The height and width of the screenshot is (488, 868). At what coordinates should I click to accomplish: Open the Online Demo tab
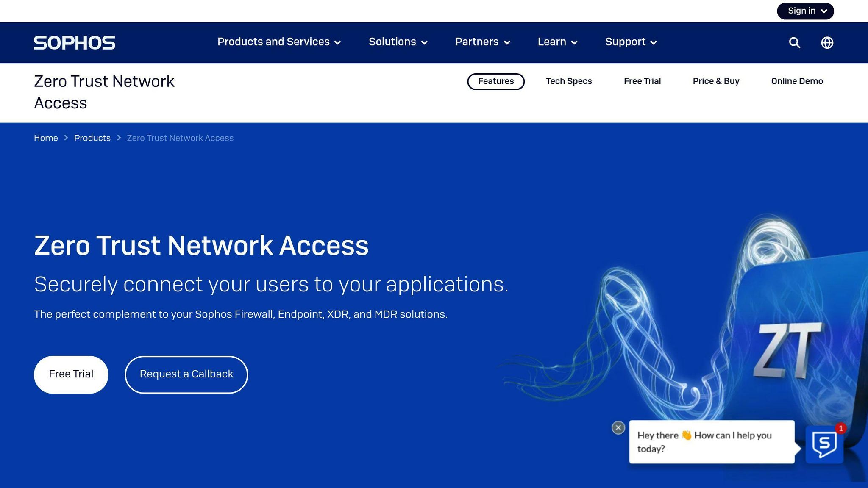tap(797, 81)
